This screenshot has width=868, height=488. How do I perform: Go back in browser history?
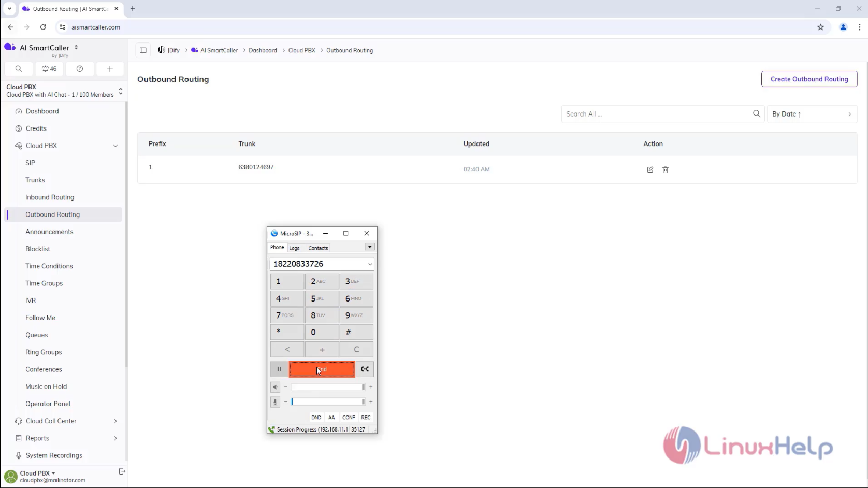click(10, 27)
